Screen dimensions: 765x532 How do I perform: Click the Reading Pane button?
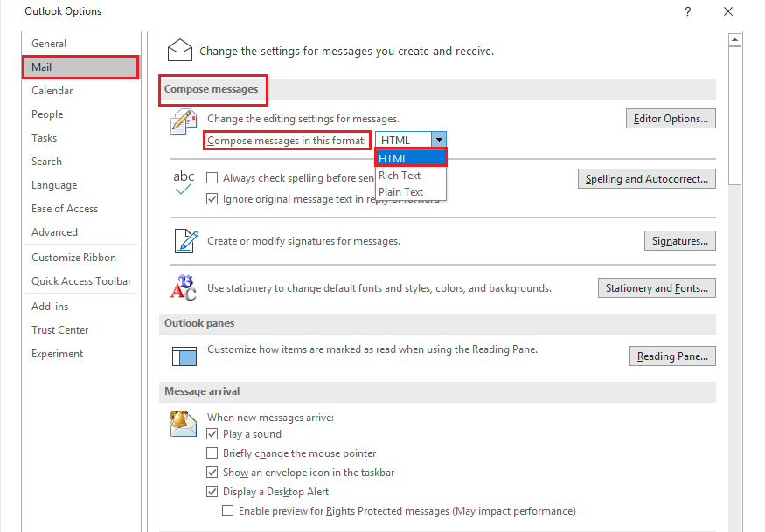pos(672,356)
